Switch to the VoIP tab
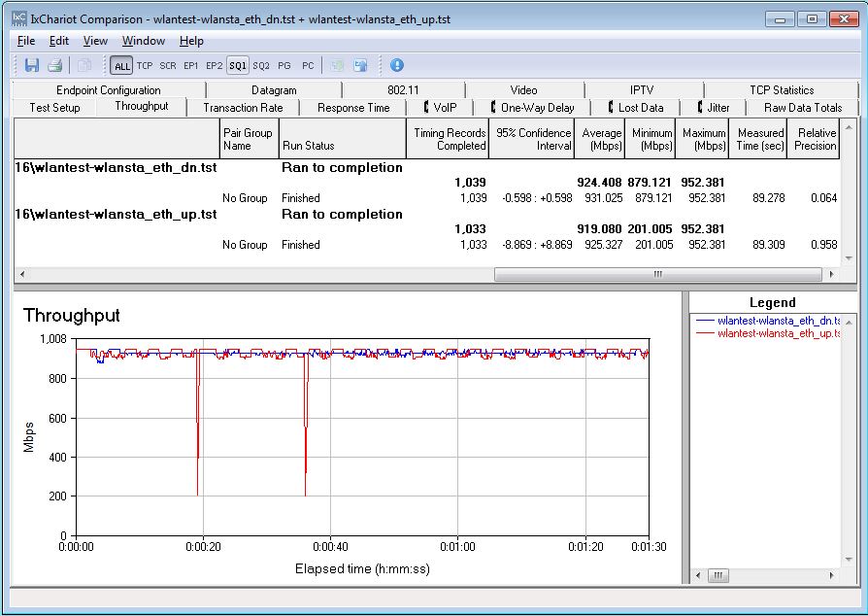Screen dimensions: 868x616 point(440,108)
